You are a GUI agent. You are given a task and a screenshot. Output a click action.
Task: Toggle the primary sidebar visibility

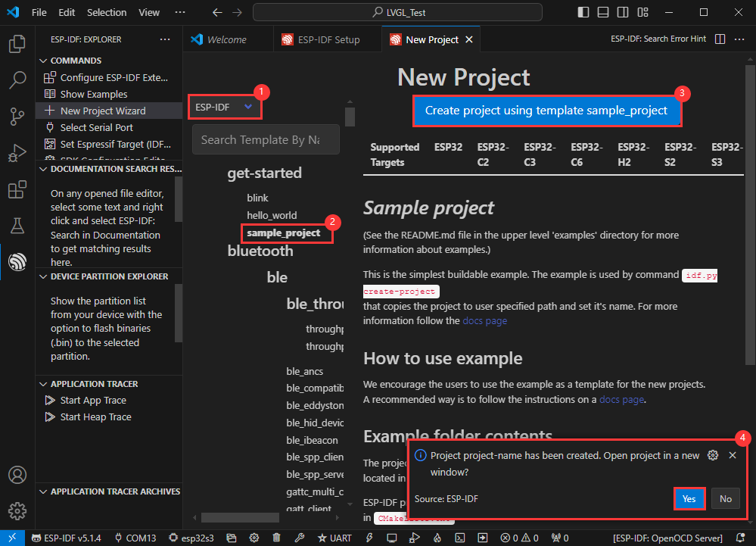click(583, 12)
